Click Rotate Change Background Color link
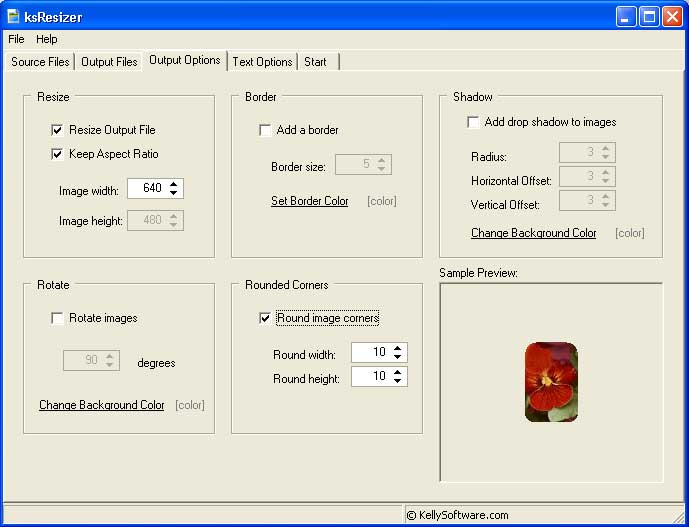 tap(102, 405)
